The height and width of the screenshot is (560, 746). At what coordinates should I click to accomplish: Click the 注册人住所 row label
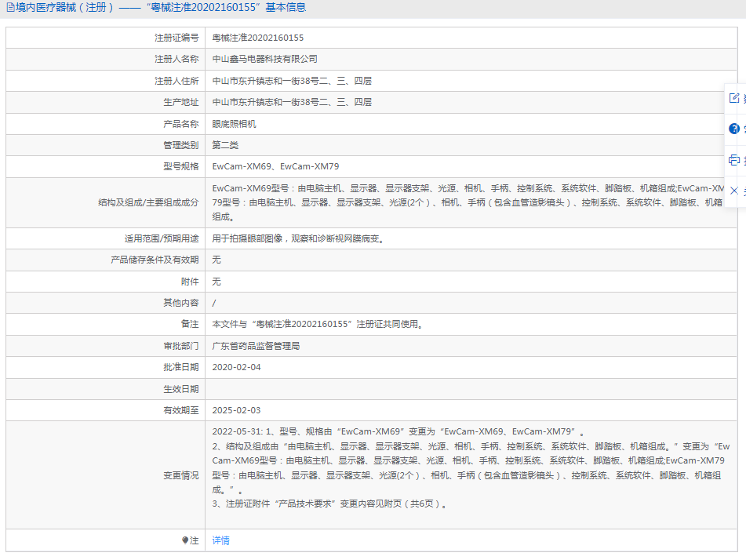coord(176,81)
